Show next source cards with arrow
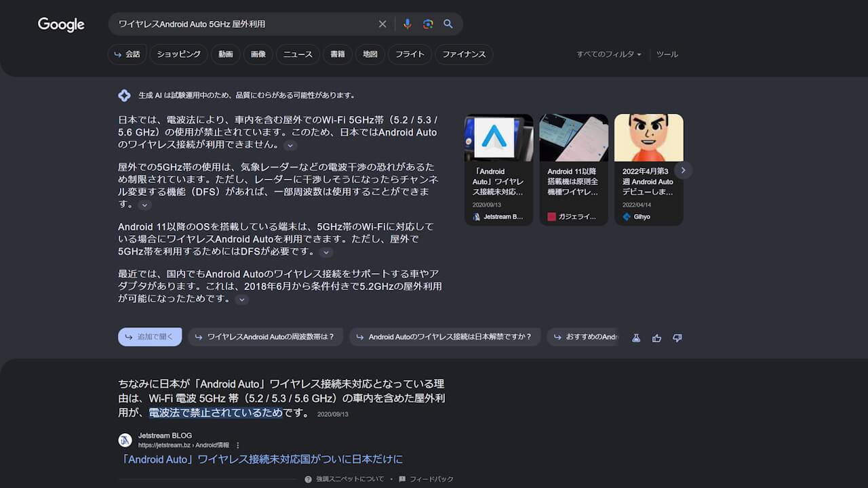 (x=684, y=170)
